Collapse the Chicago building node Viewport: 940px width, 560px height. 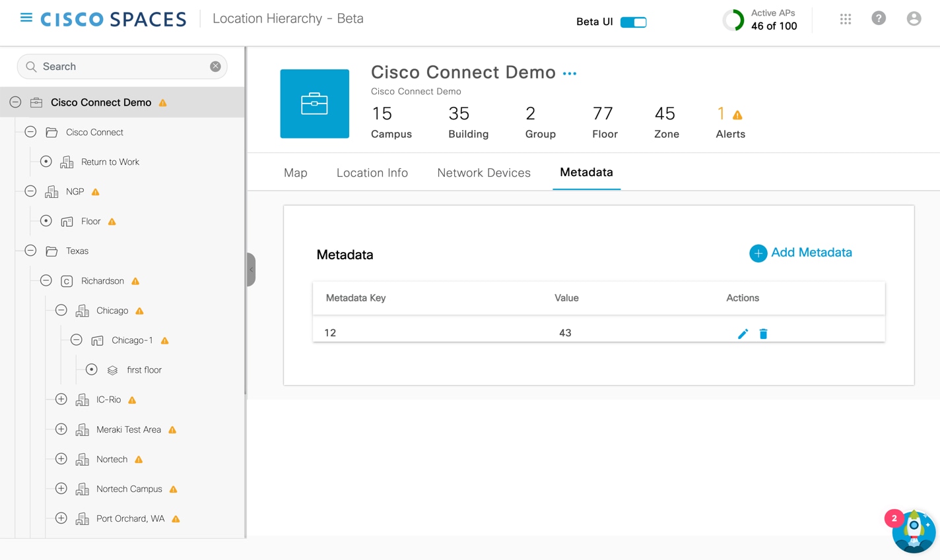[x=61, y=310]
